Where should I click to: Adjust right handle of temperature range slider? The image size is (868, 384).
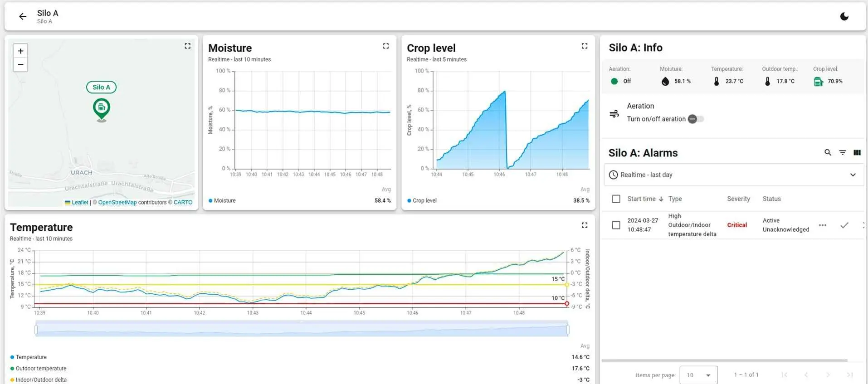pos(567,330)
